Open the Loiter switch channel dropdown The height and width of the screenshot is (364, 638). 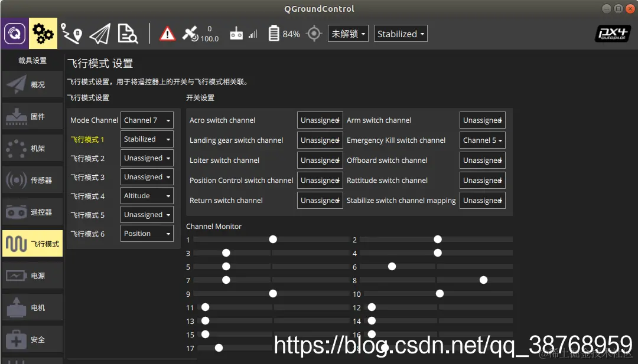pyautogui.click(x=320, y=160)
